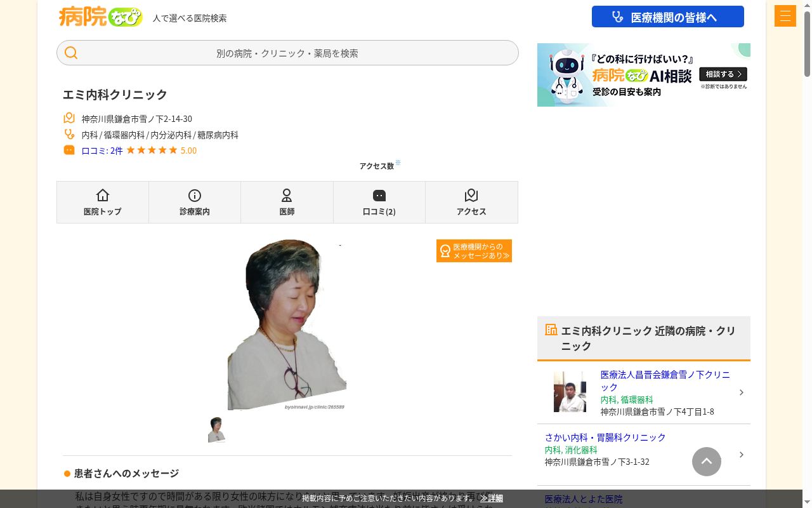
Task: Click the 患者さんへのメッセージ heading
Action: click(126, 473)
